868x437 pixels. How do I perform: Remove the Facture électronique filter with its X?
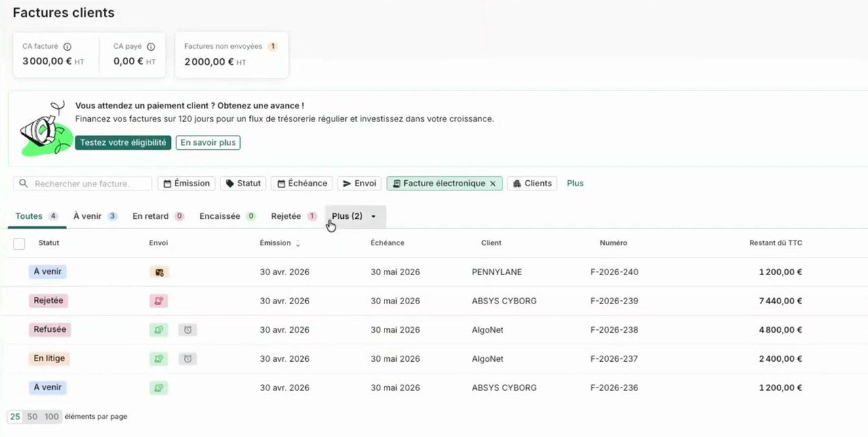tap(493, 184)
